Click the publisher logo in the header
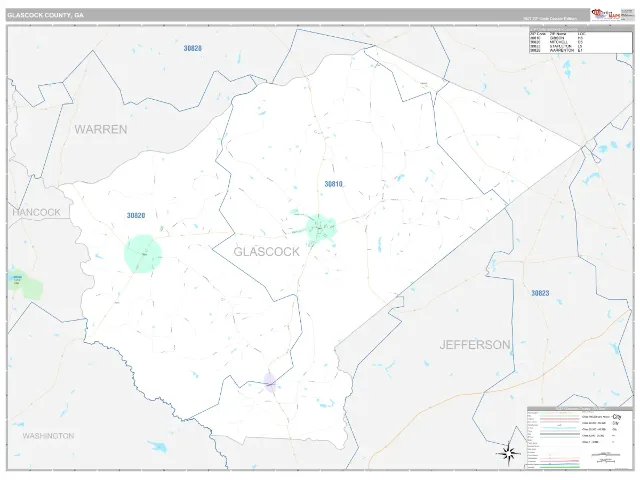The width and height of the screenshot is (640, 480). point(606,14)
